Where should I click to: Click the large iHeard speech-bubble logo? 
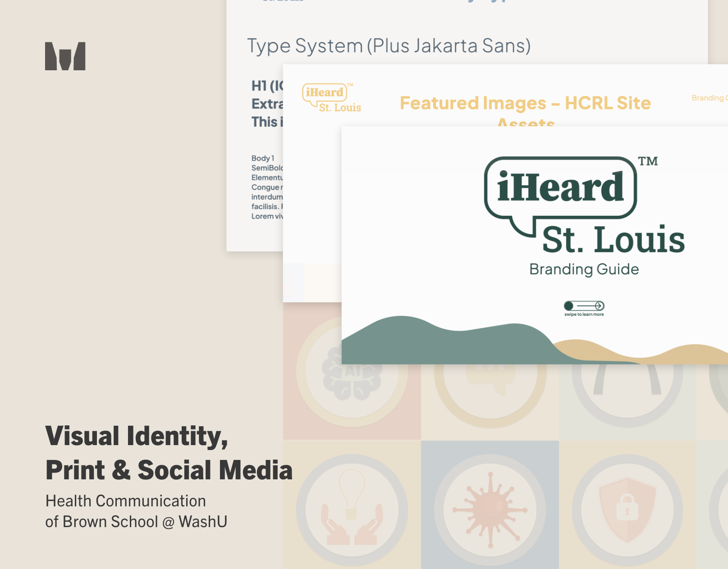point(560,196)
